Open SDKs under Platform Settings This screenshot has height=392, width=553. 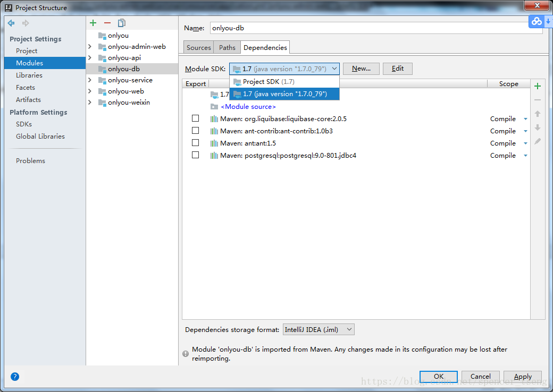pos(24,124)
